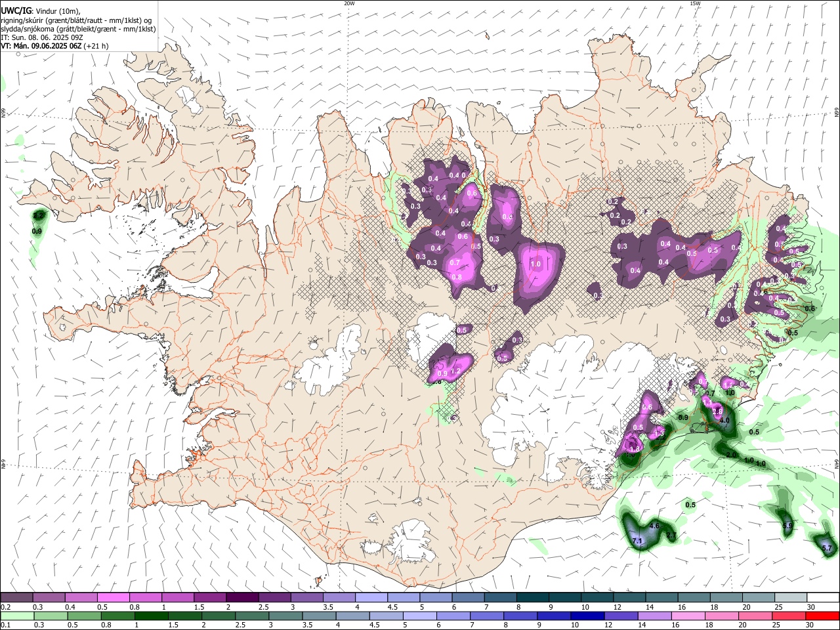Click the '5.7' precipitation value near the corner

pos(827,548)
